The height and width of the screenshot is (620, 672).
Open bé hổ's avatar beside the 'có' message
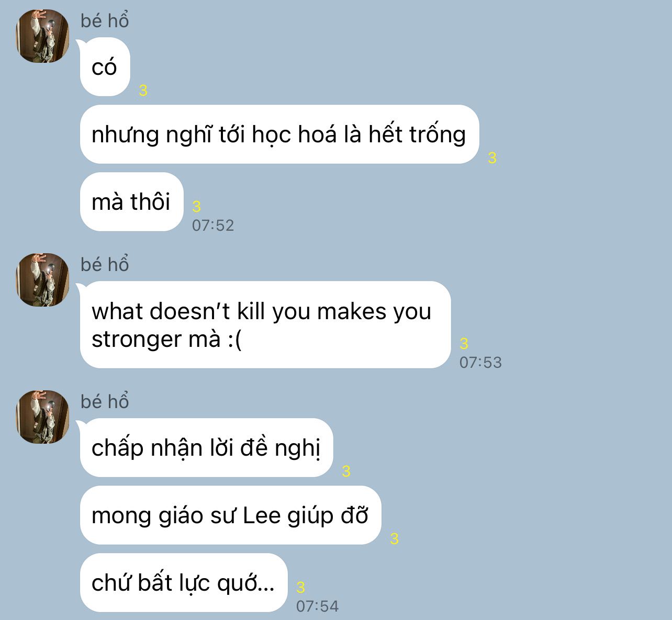tap(43, 36)
